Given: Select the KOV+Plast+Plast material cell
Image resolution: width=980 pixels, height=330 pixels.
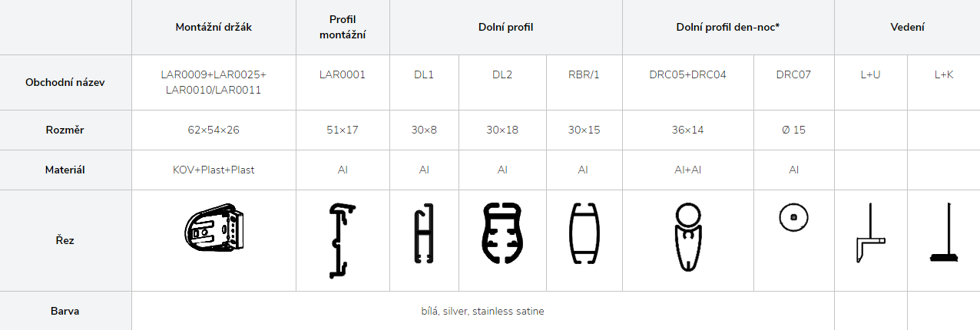Looking at the screenshot, I should click(214, 170).
